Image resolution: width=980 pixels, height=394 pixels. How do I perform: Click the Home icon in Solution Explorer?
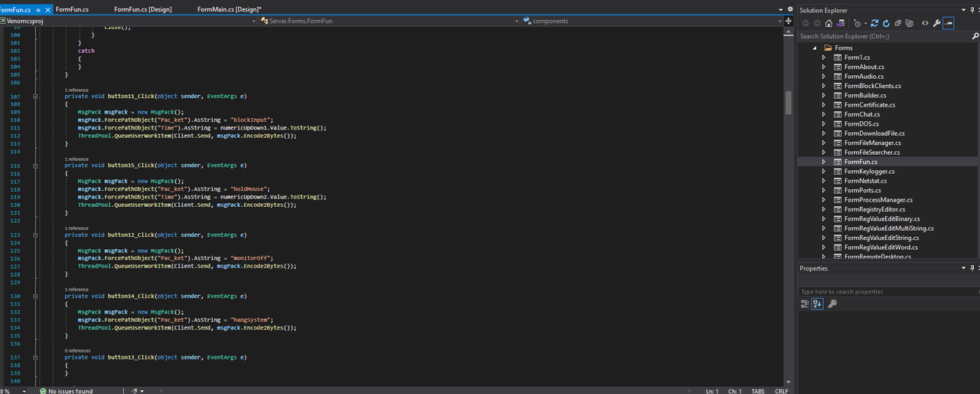click(x=828, y=23)
